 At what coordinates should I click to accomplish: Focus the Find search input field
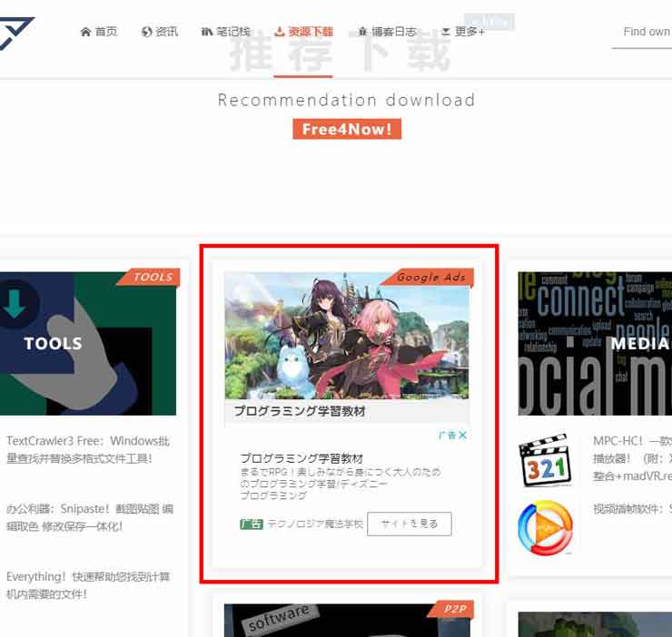click(642, 33)
